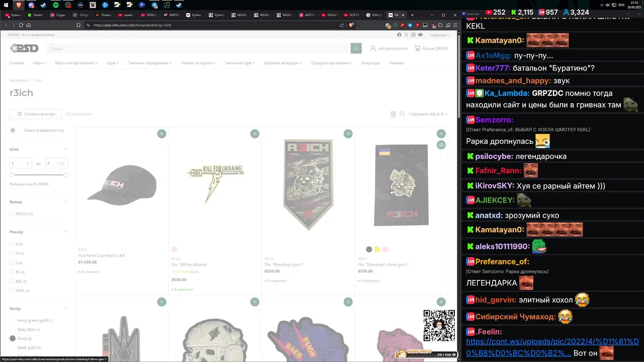Add Five Panel Cap Hard to Kill via plus icon
Screen dimensions: 644x362
click(x=162, y=134)
